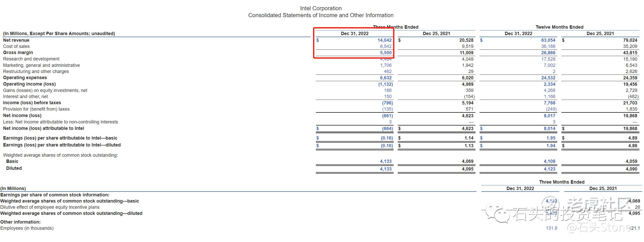Select "(In Millions, Except Per Share Amounts; unaudited)" note
Viewport: 644px width, 242px height.
tap(59, 34)
